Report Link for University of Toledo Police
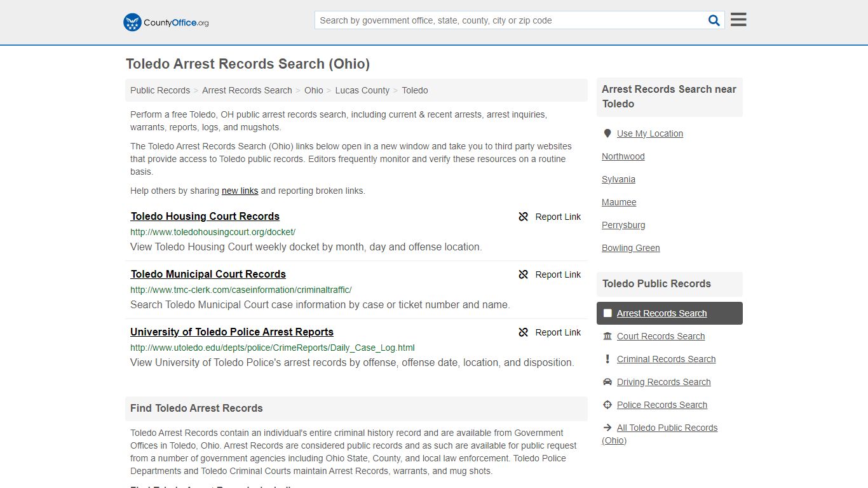Viewport: 868px width, 488px height. pos(558,332)
